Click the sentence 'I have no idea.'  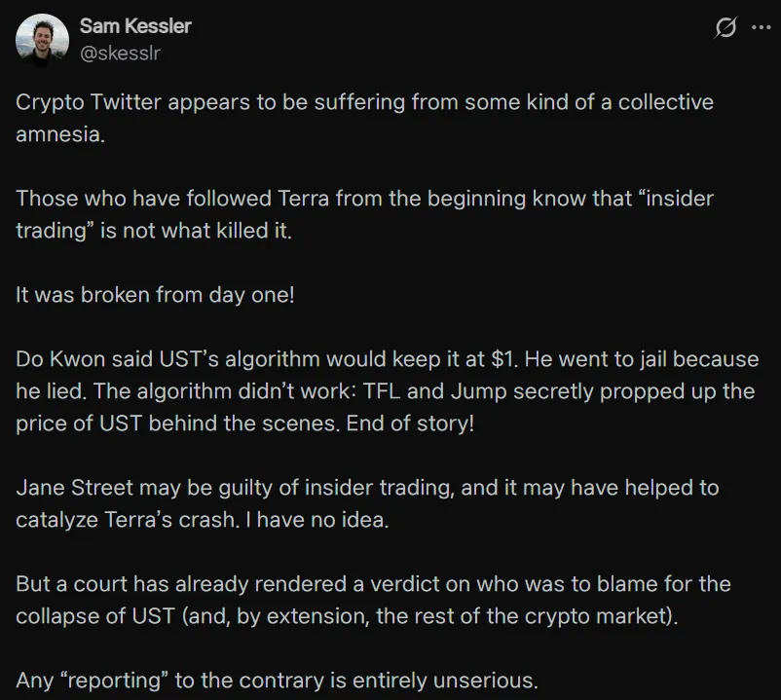point(316,520)
